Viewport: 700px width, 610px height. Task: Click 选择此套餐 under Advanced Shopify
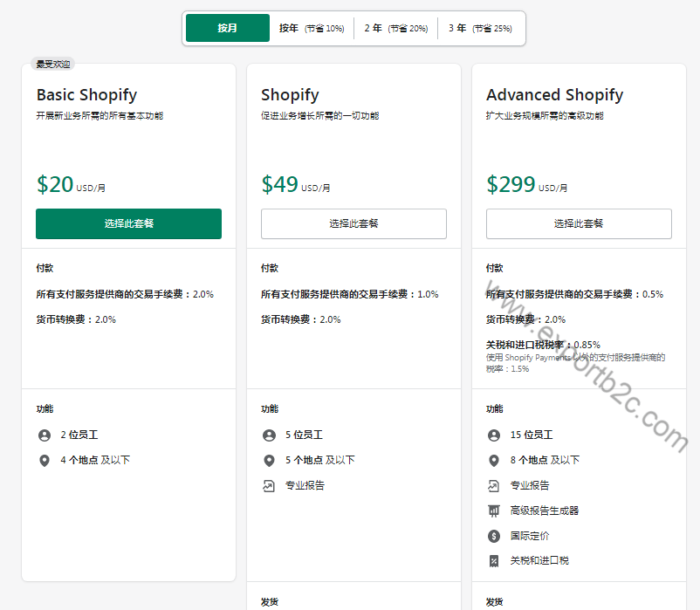[579, 223]
